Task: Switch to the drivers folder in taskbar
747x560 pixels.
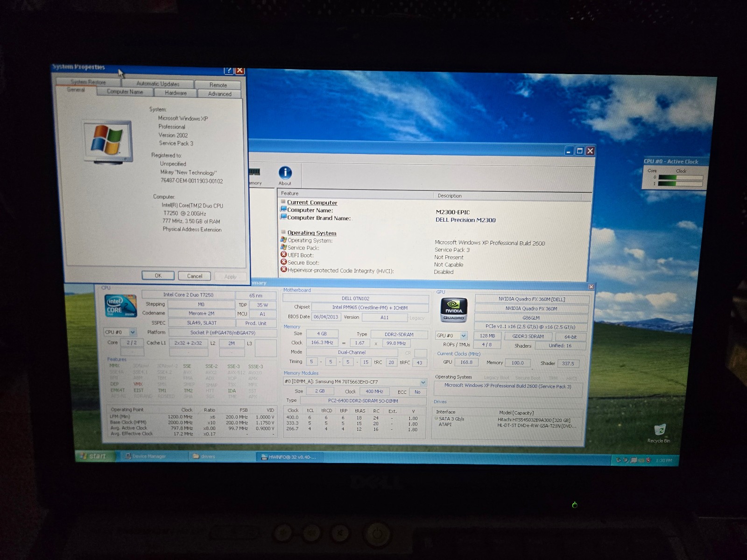Action: 222,456
